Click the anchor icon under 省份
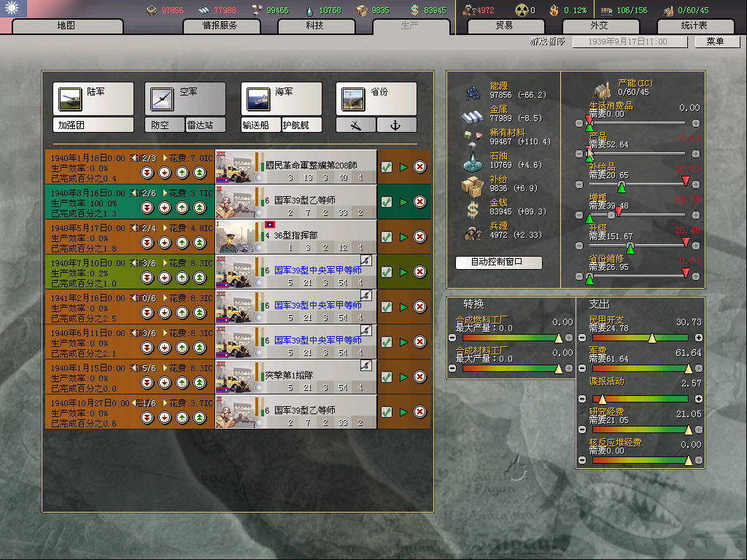 397,125
